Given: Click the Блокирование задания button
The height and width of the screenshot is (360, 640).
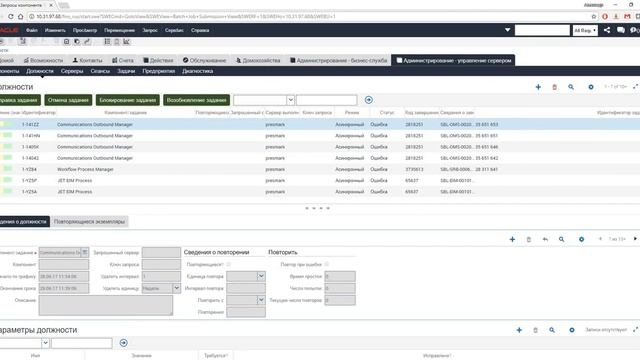Looking at the screenshot, I should tap(128, 100).
